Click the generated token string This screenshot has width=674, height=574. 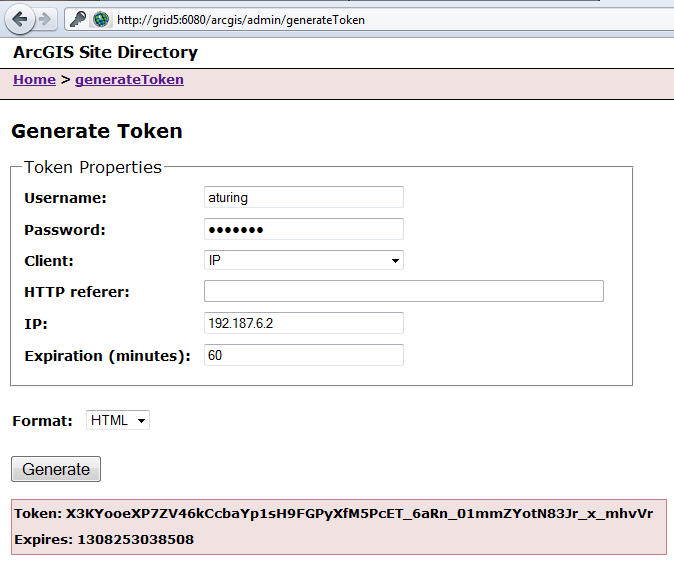pyautogui.click(x=359, y=513)
